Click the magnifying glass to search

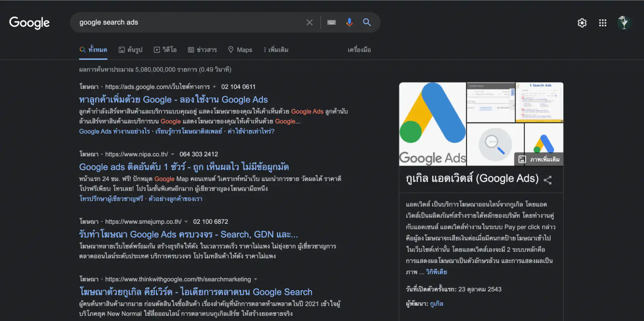[x=367, y=23]
